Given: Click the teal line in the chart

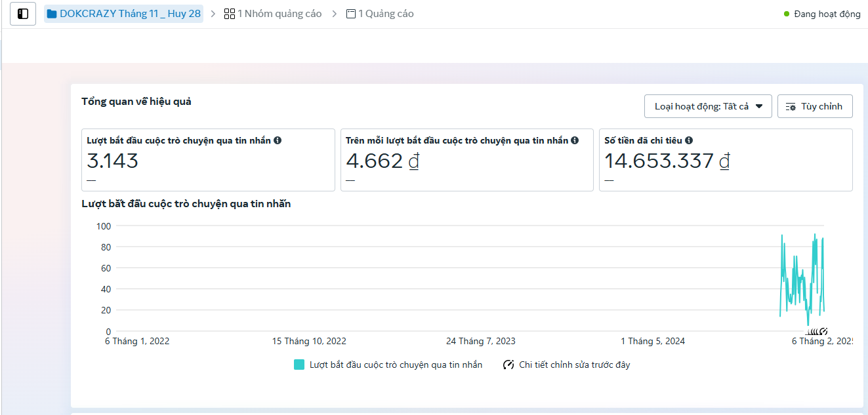Looking at the screenshot, I should (x=802, y=280).
